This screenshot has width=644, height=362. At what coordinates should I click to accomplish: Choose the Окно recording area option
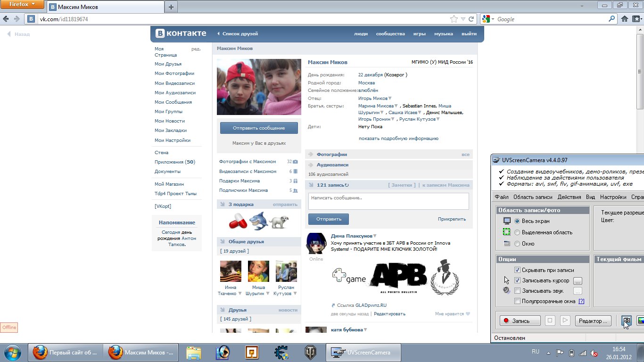(x=517, y=244)
